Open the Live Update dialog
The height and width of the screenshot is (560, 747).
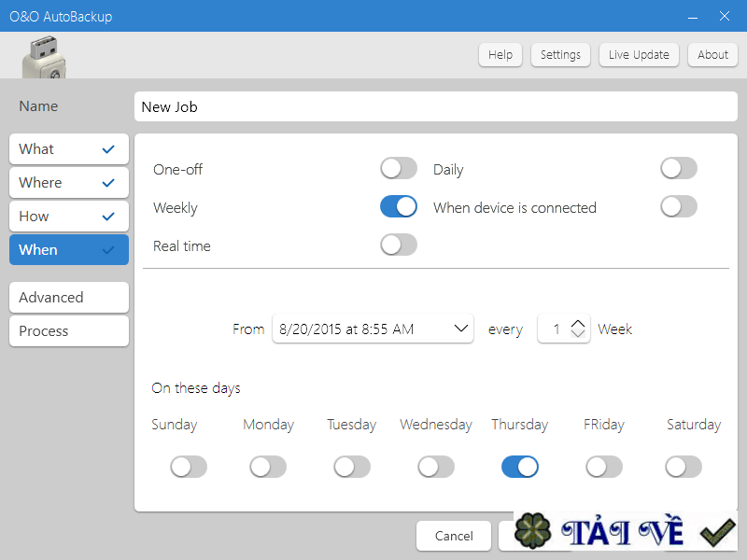coord(639,54)
